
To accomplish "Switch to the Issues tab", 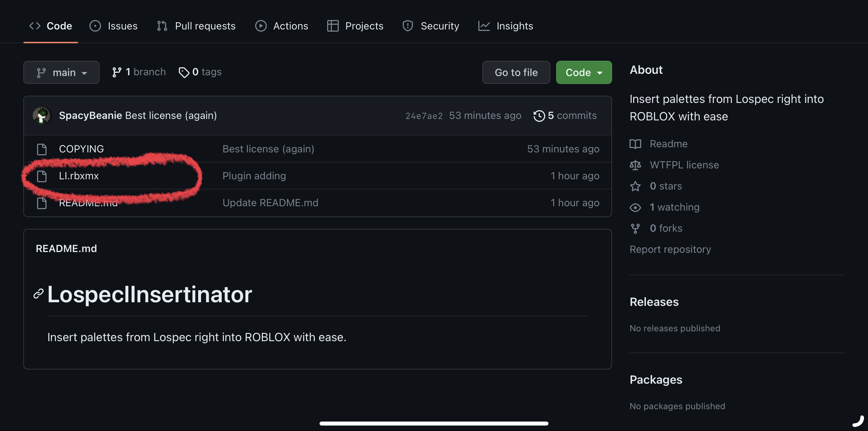I will (x=114, y=26).
